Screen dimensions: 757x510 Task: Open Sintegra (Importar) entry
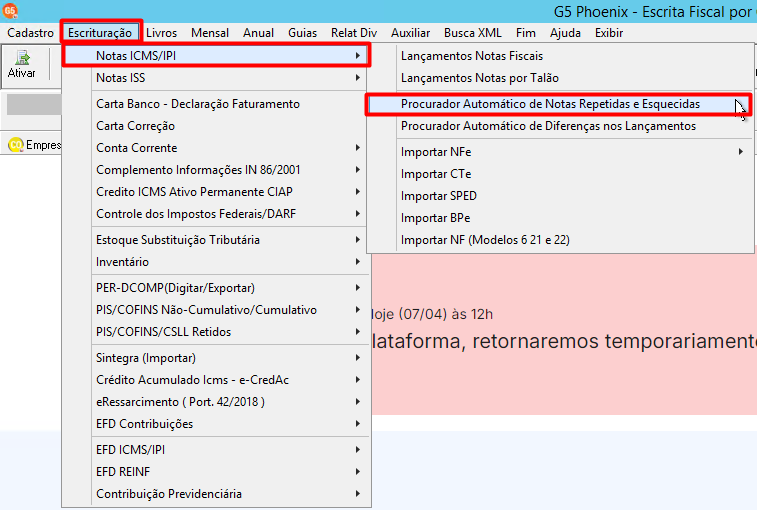pyautogui.click(x=216, y=358)
